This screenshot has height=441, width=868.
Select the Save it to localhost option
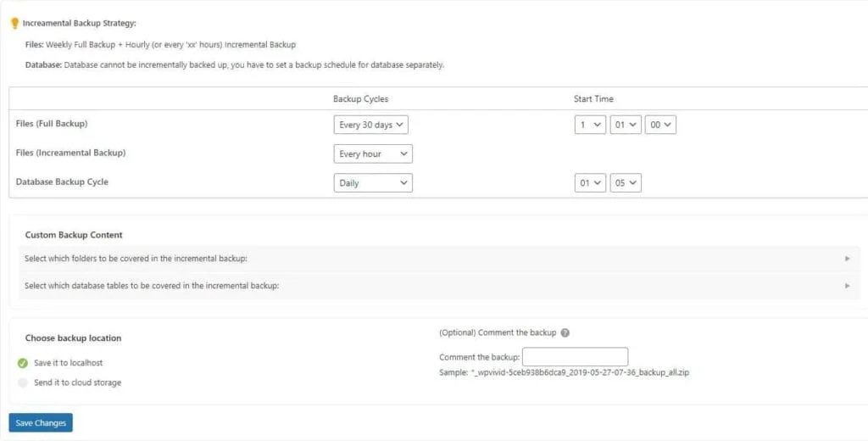pyautogui.click(x=23, y=363)
